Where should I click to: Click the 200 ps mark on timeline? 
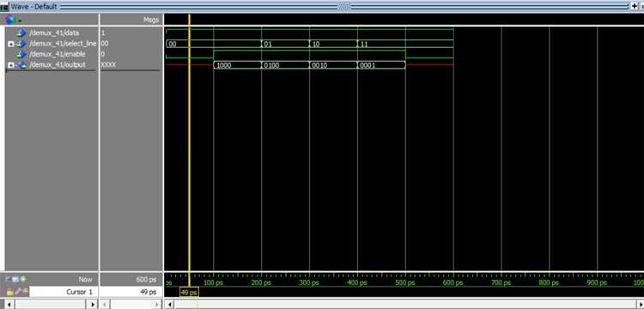(261, 282)
